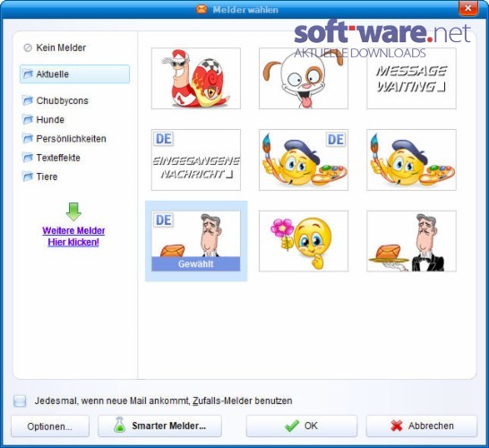
Task: Choose the DE painter smiley notifier
Action: [x=304, y=159]
